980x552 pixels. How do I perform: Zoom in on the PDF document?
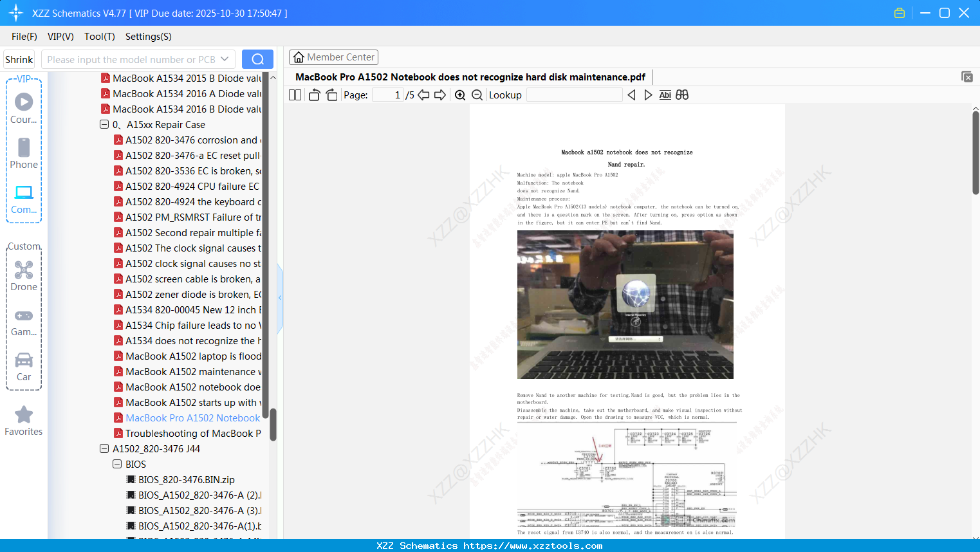[460, 95]
